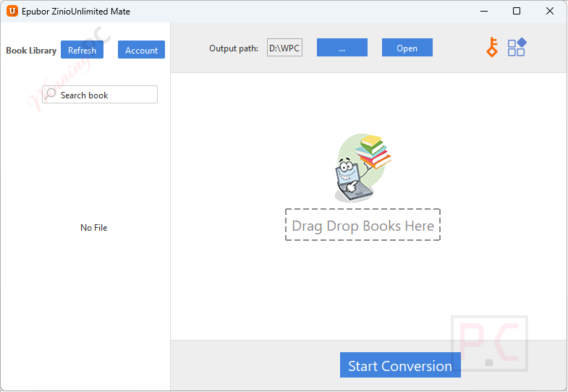Click the Epubor orange U logo

tap(12, 12)
